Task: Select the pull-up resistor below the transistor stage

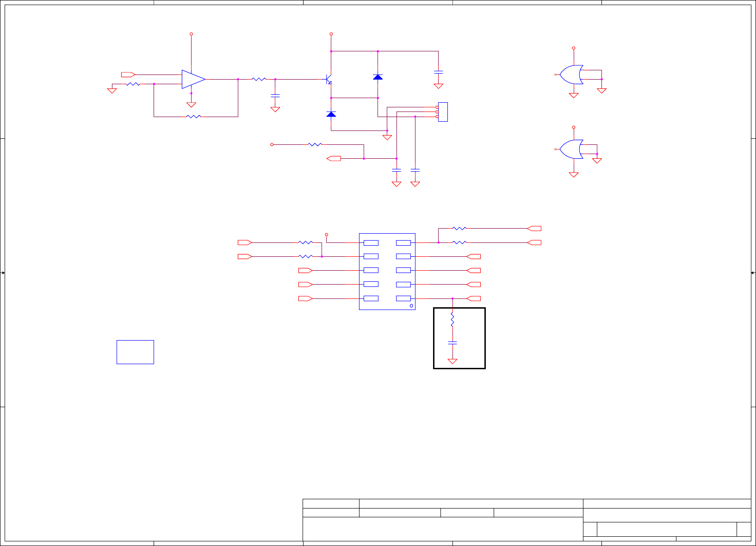Action: 315,145
